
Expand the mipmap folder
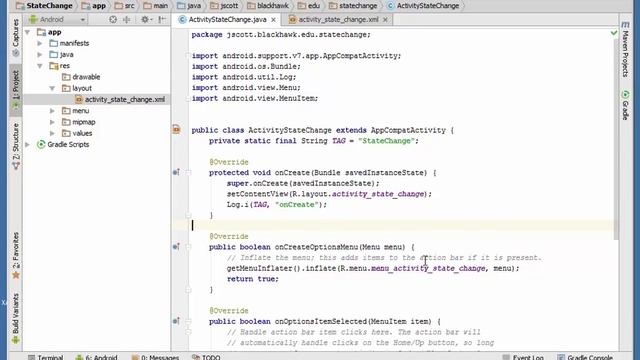coord(52,122)
